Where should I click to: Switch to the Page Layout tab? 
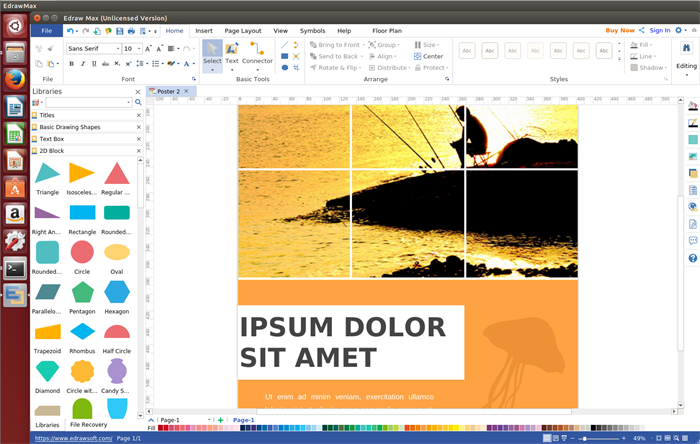pos(242,31)
